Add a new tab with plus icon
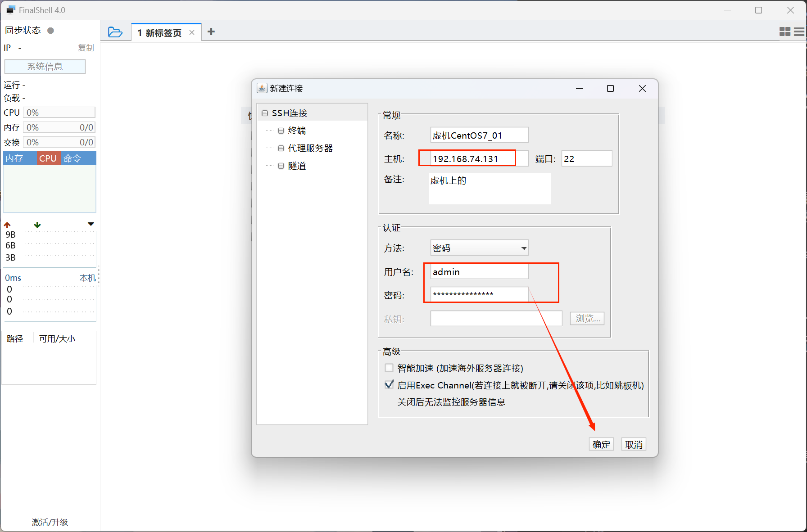The image size is (807, 532). pyautogui.click(x=211, y=32)
